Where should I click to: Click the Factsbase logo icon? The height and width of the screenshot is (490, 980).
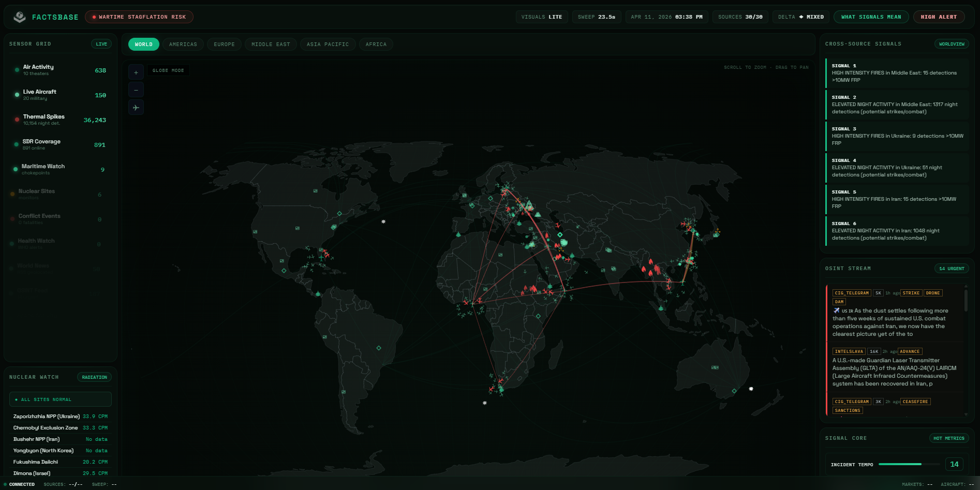(x=20, y=17)
